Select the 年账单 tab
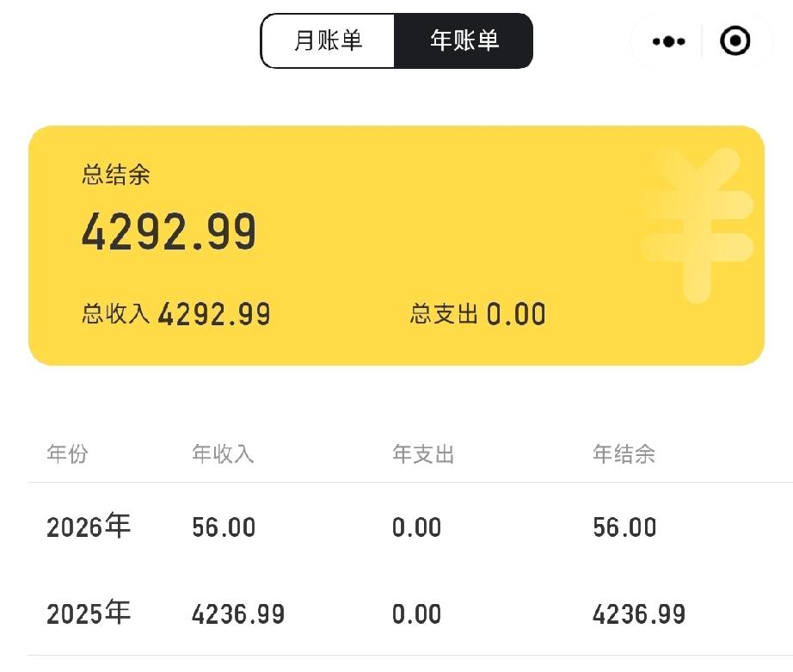 pyautogui.click(x=464, y=40)
